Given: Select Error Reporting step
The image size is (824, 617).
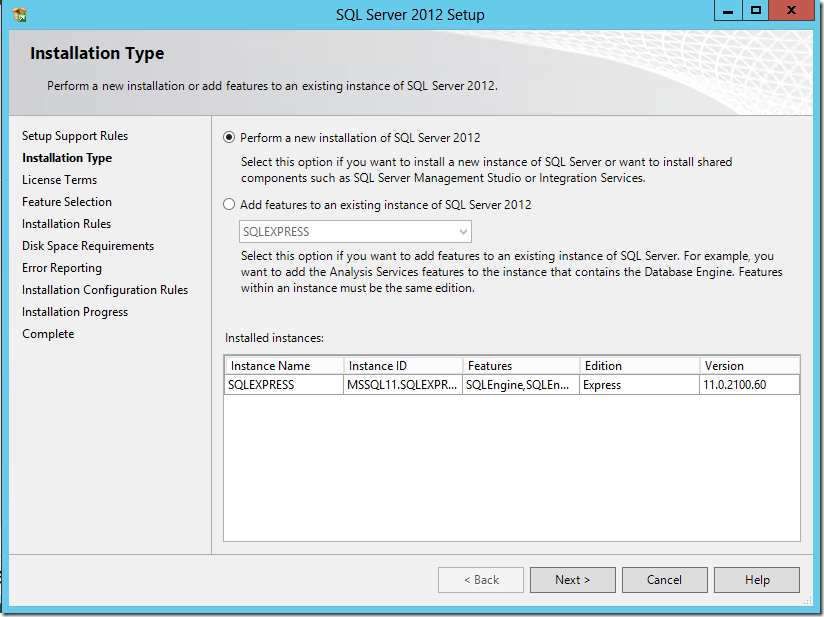Looking at the screenshot, I should click(x=61, y=268).
